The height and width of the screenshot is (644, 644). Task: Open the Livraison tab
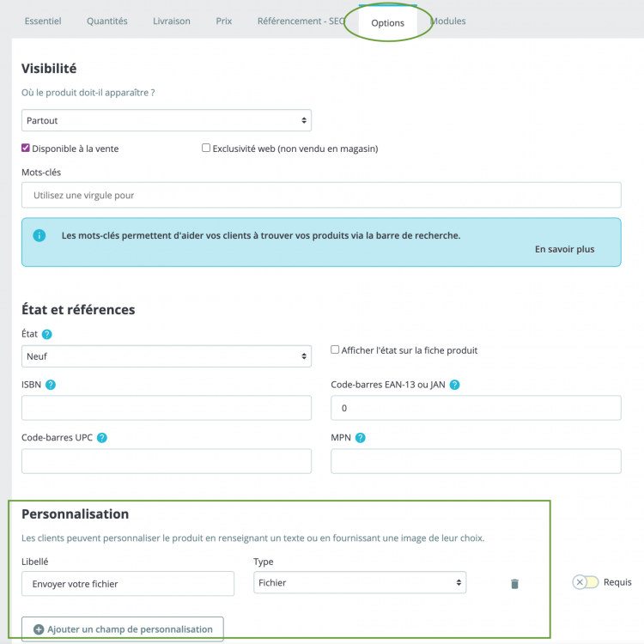tap(171, 21)
